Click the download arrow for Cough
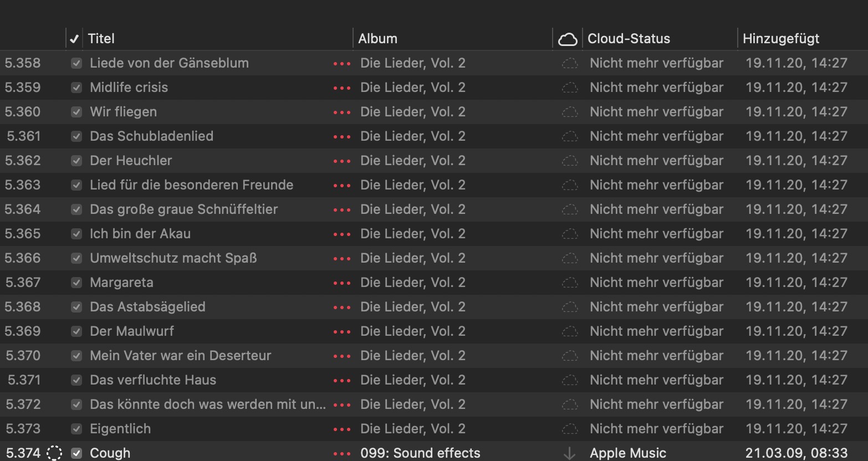 click(569, 453)
